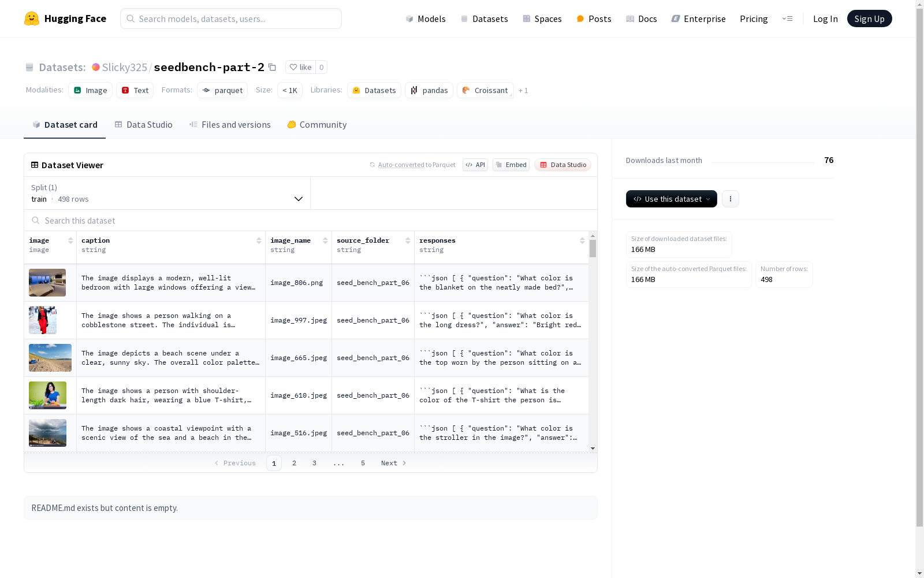The width and height of the screenshot is (924, 578).
Task: Open the Slicky325 user profile link
Action: 124,67
